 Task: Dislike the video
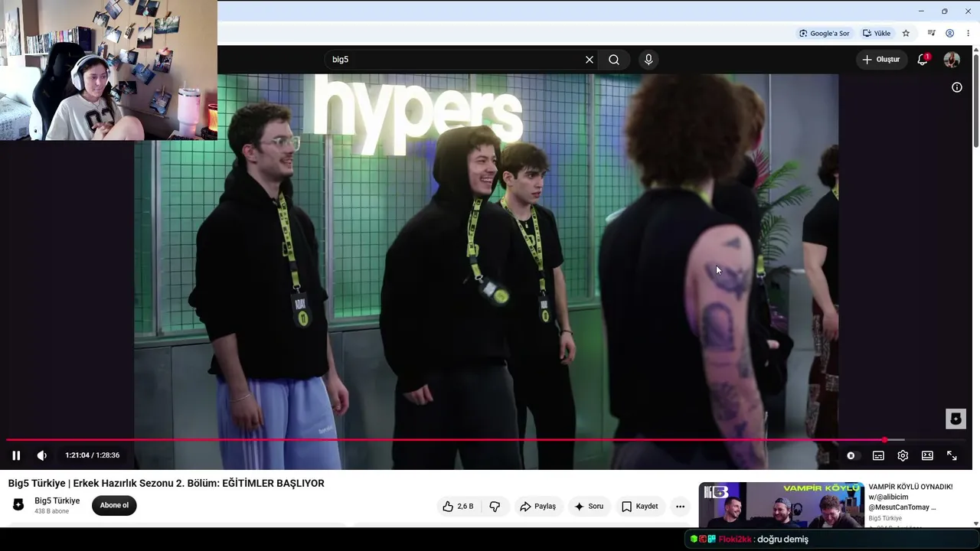pyautogui.click(x=495, y=506)
